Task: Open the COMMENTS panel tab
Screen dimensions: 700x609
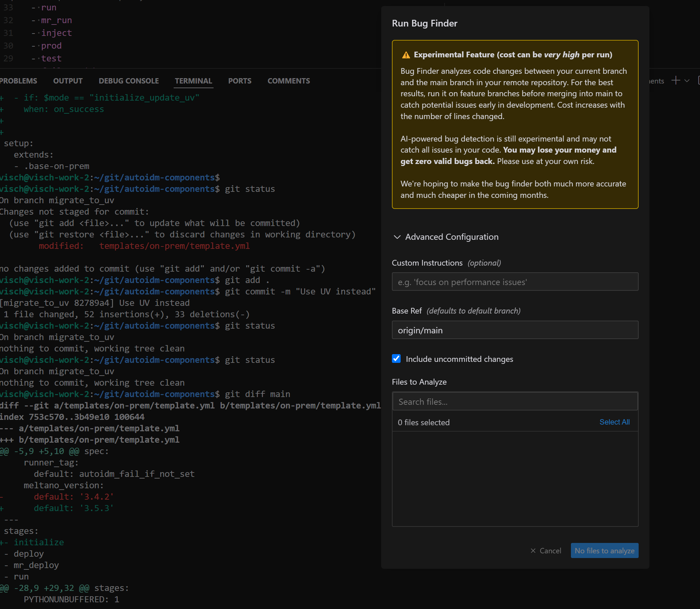Action: click(x=289, y=81)
